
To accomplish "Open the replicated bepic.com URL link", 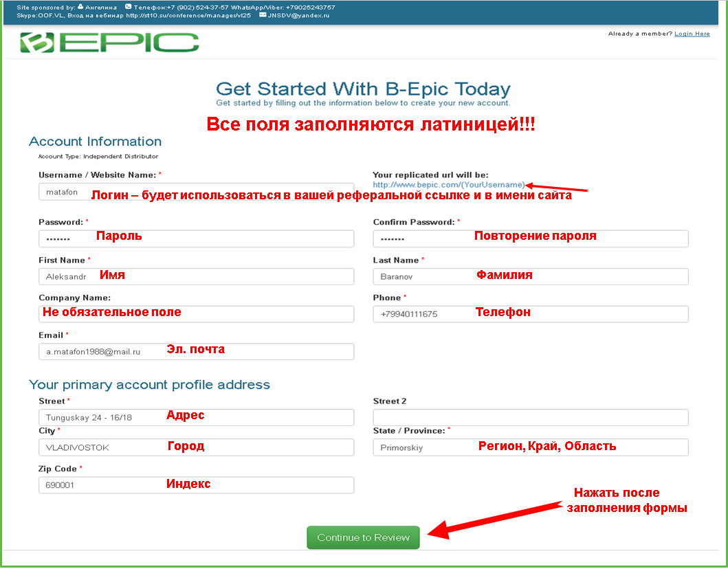I will 448,185.
